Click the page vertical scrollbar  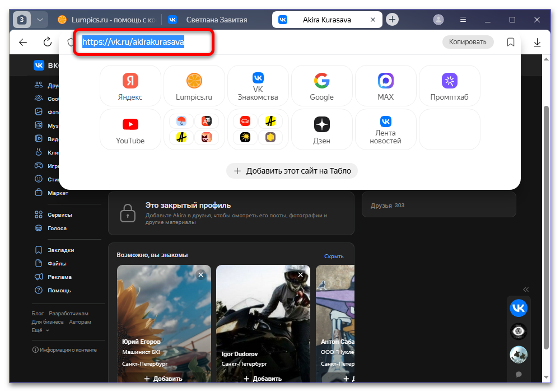click(546, 227)
